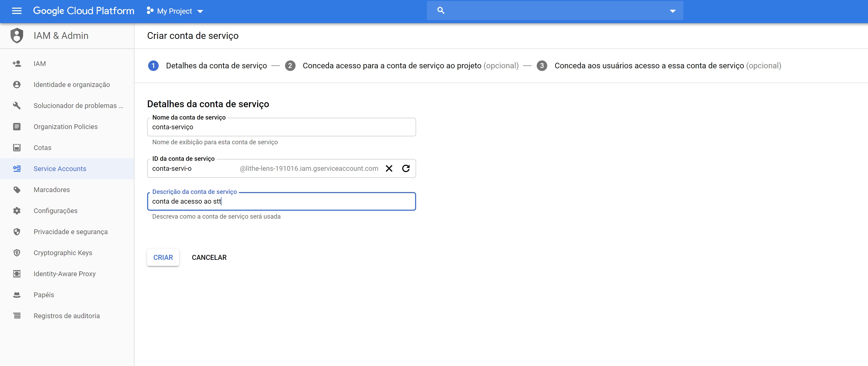This screenshot has height=366, width=868.
Task: Open Cryptographic Keys
Action: point(67,253)
